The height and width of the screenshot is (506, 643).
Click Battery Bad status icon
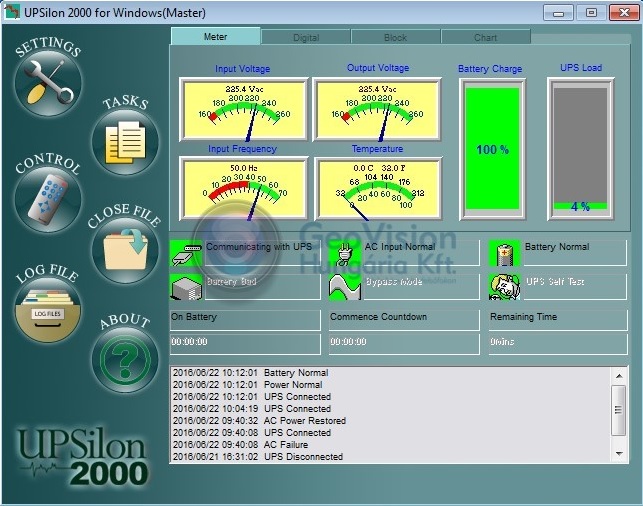tap(186, 287)
